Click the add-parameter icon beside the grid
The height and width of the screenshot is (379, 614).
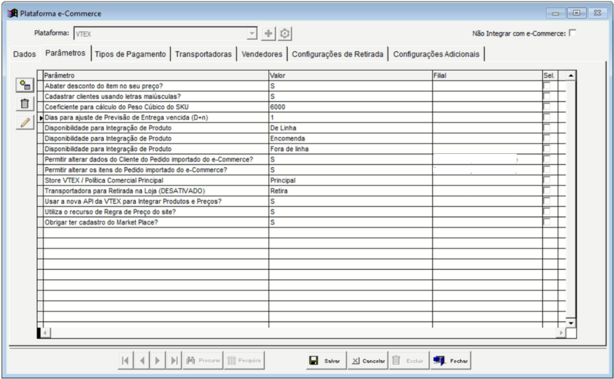[x=25, y=85]
